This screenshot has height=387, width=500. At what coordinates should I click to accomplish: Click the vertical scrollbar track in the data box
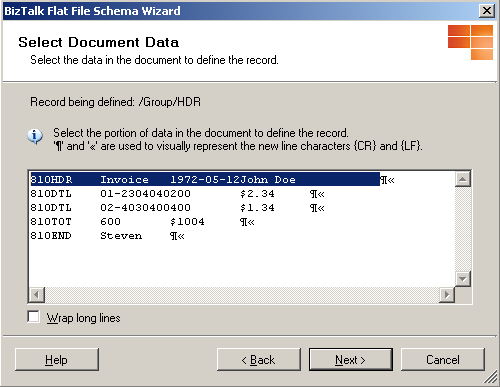[x=463, y=229]
